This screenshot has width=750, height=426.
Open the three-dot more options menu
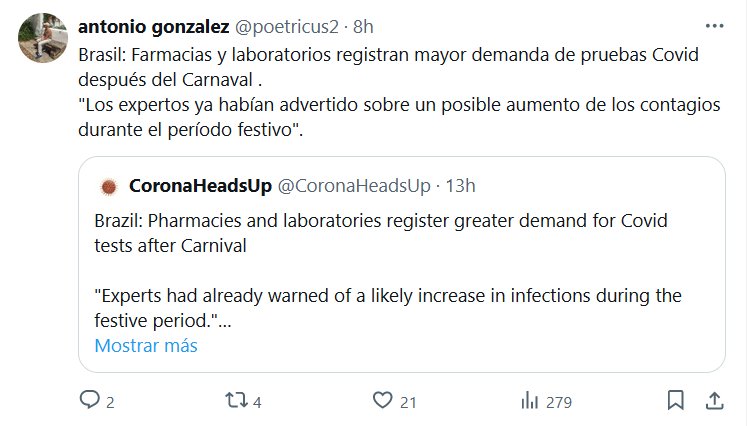(x=714, y=25)
